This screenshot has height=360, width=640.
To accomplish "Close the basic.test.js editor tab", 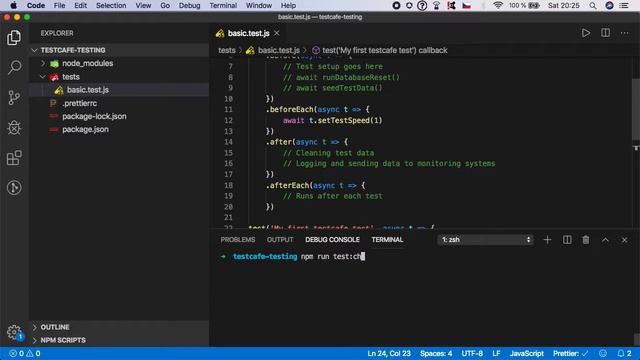I will click(x=277, y=33).
